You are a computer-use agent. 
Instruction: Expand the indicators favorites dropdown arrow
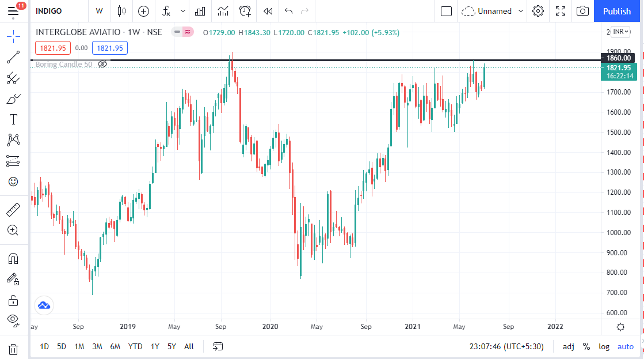(183, 11)
